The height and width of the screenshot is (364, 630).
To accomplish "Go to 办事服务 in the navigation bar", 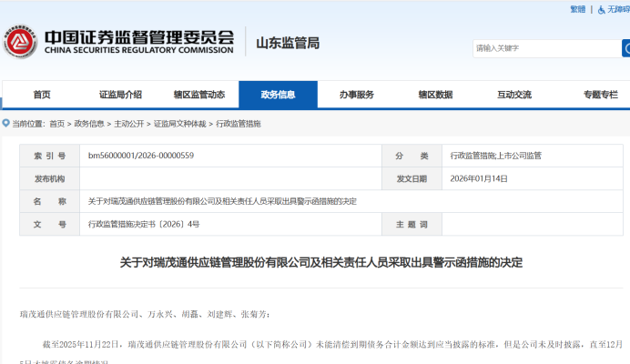I will click(x=357, y=95).
